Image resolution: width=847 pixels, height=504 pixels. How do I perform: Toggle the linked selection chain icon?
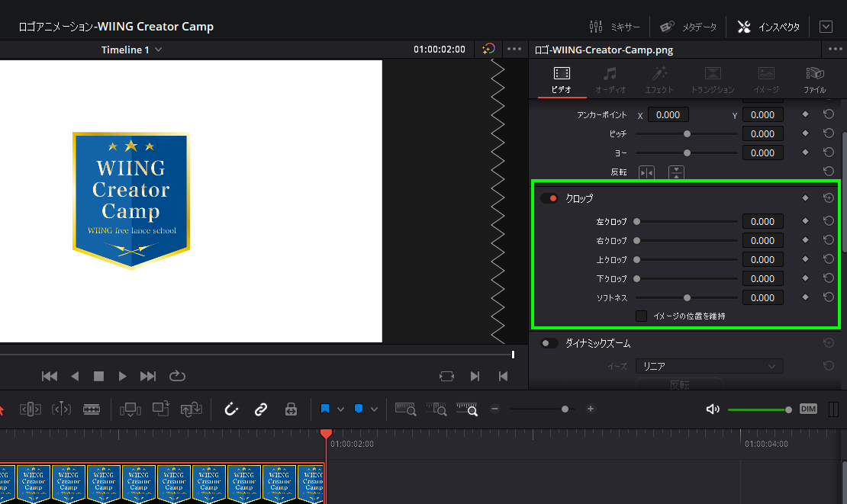click(261, 409)
